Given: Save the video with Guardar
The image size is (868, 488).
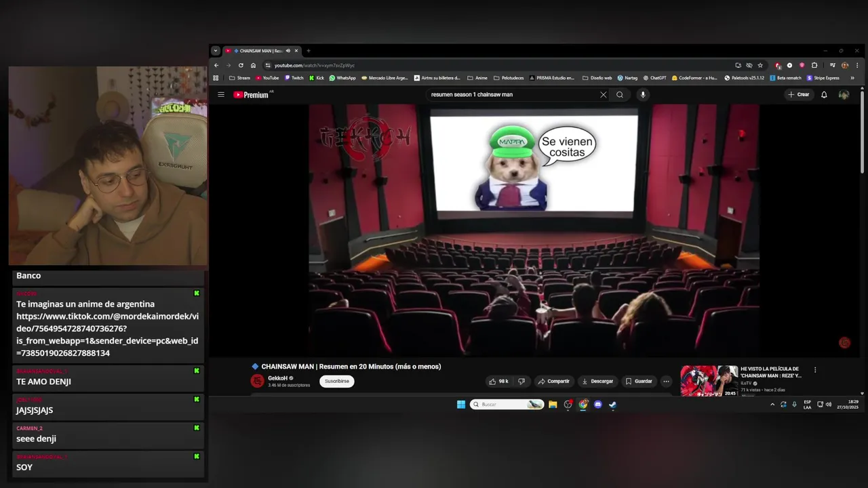Looking at the screenshot, I should [x=639, y=381].
